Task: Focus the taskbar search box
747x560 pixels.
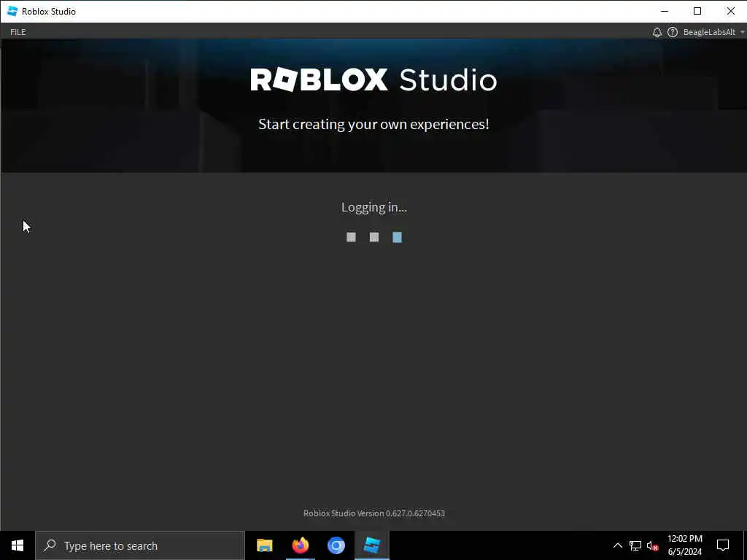Action: pyautogui.click(x=140, y=545)
